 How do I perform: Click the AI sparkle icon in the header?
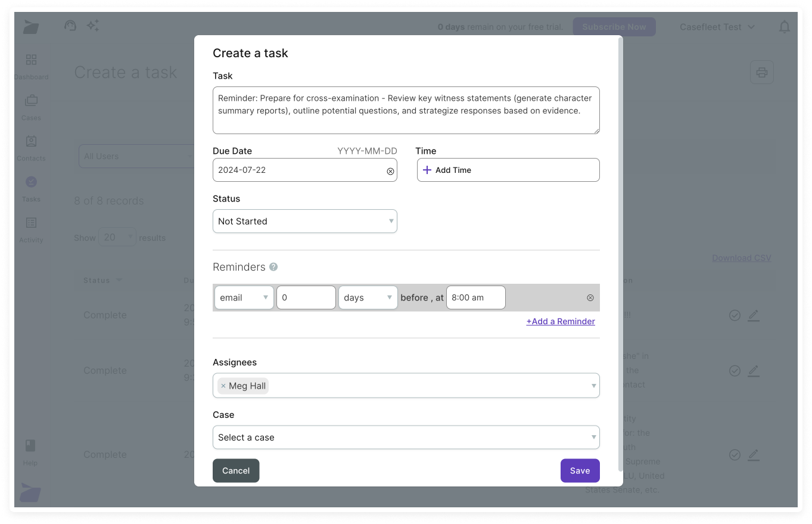pyautogui.click(x=93, y=26)
